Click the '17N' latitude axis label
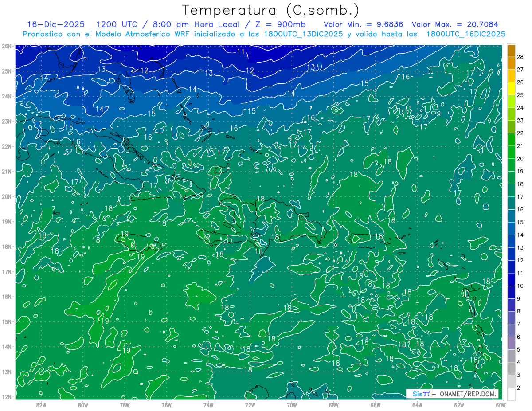Screen dimensions: 532x411 (x=6, y=271)
